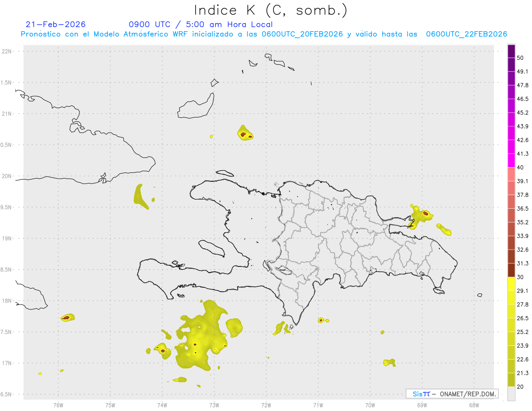Click the "74W" longitude label
This screenshot has height=411, width=532.
click(x=162, y=405)
